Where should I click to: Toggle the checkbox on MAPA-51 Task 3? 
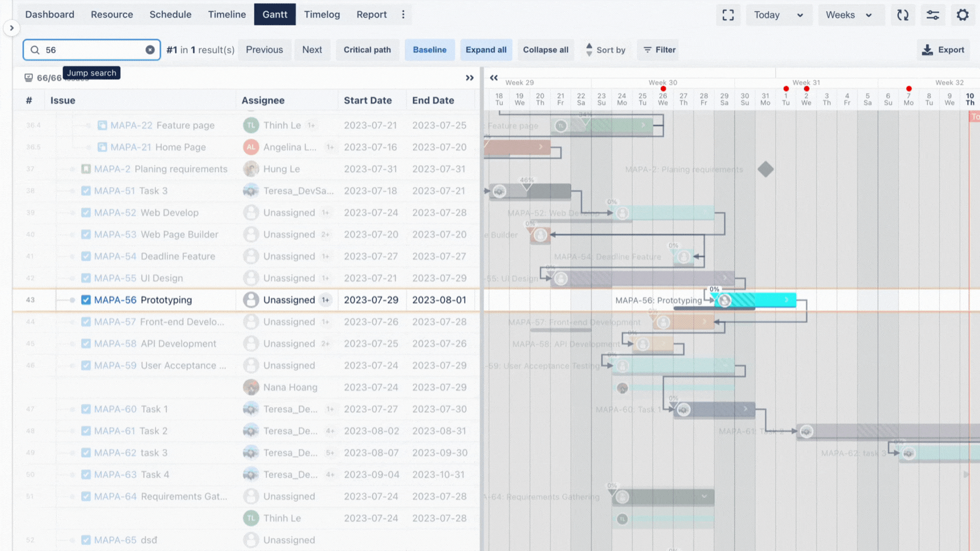click(85, 191)
